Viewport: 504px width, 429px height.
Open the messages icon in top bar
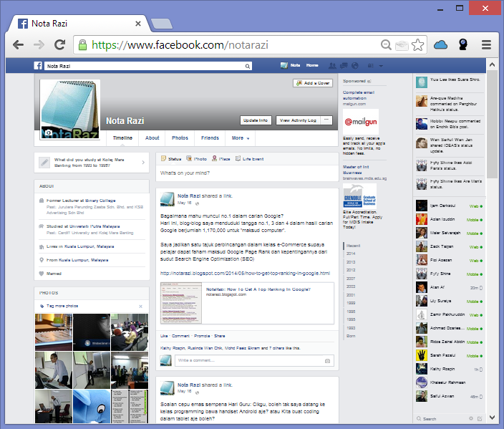coord(344,66)
